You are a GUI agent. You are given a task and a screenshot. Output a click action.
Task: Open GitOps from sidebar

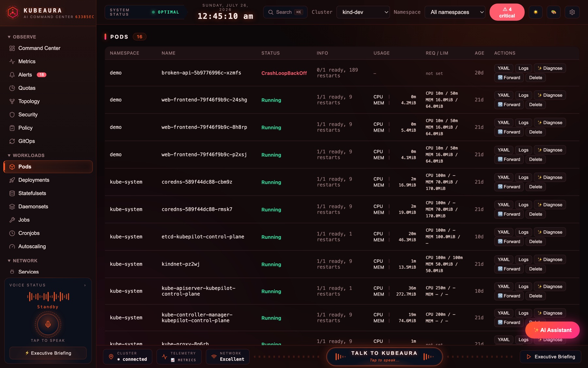(x=48, y=141)
